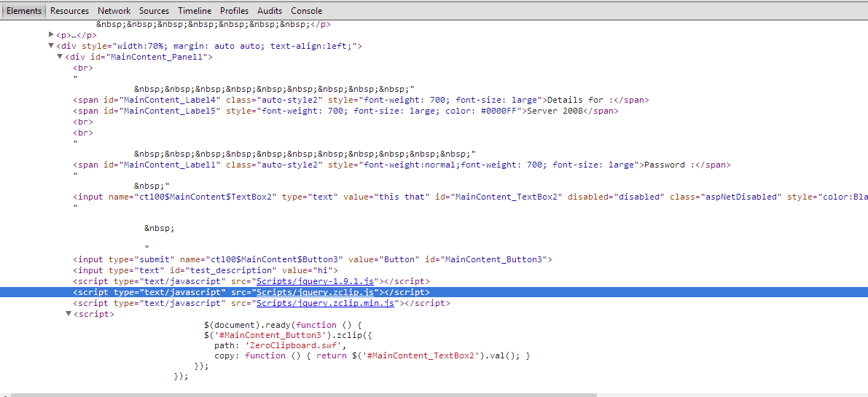
Task: Open the Network tab
Action: [x=114, y=10]
